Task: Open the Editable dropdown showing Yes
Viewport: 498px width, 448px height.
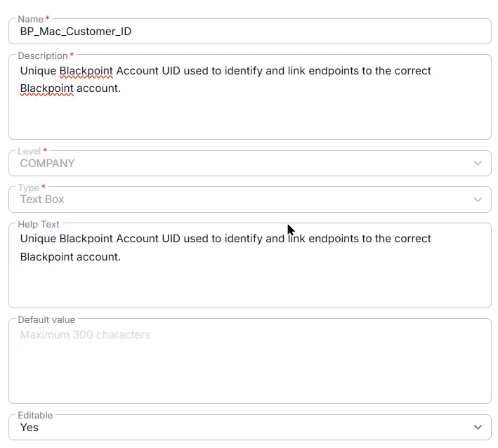Action: point(249,428)
